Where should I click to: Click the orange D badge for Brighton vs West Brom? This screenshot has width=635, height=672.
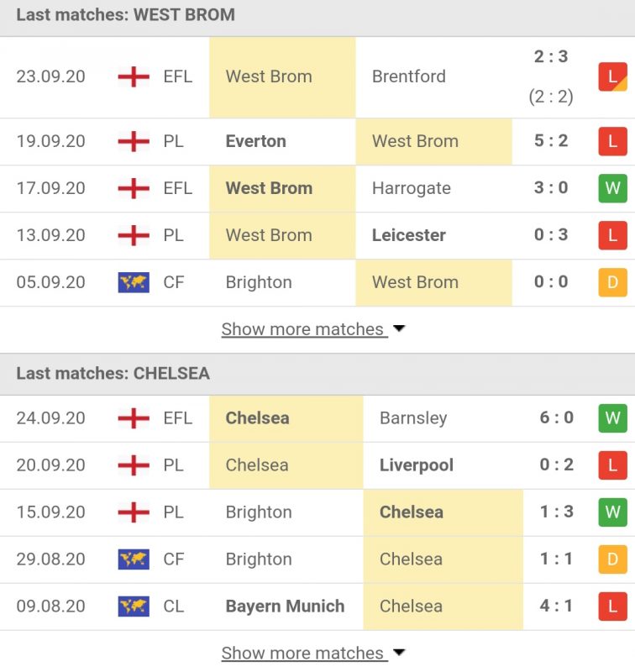point(612,282)
